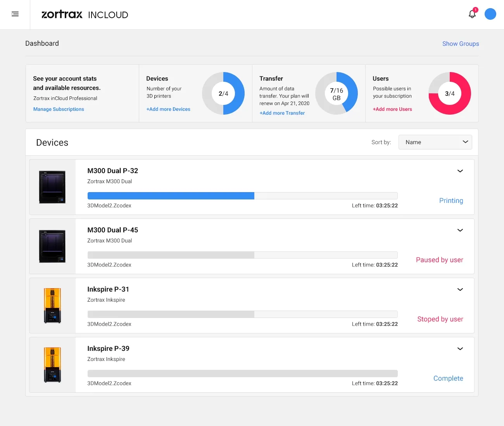Expand the M300 Dual P-45 device row

(x=460, y=230)
